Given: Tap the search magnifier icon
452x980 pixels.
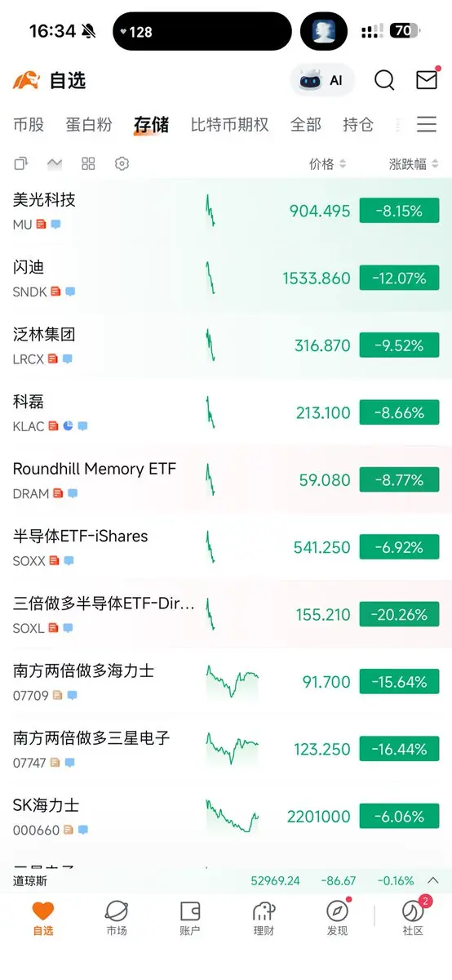Looking at the screenshot, I should [x=384, y=80].
